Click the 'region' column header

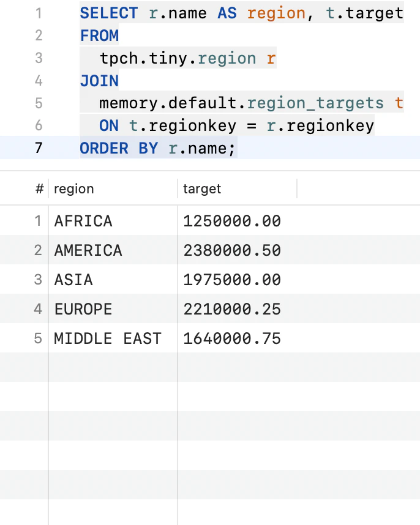click(113, 189)
